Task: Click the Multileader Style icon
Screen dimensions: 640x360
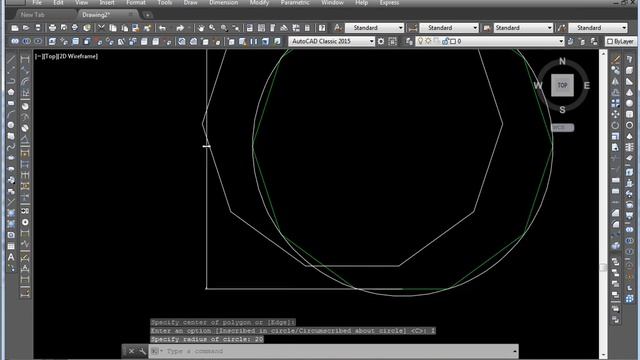Action: pos(562,28)
